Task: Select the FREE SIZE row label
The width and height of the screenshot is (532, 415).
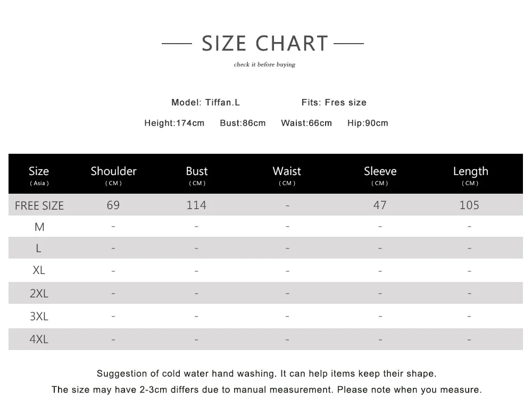Action: pyautogui.click(x=39, y=205)
